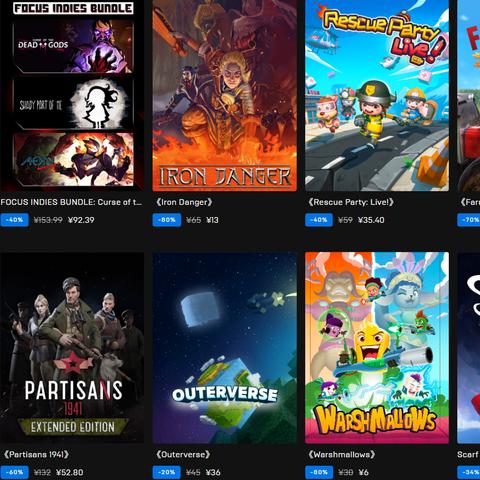The height and width of the screenshot is (480, 480).
Task: Click the ¥92.39 bundle sale price
Action: click(81, 220)
